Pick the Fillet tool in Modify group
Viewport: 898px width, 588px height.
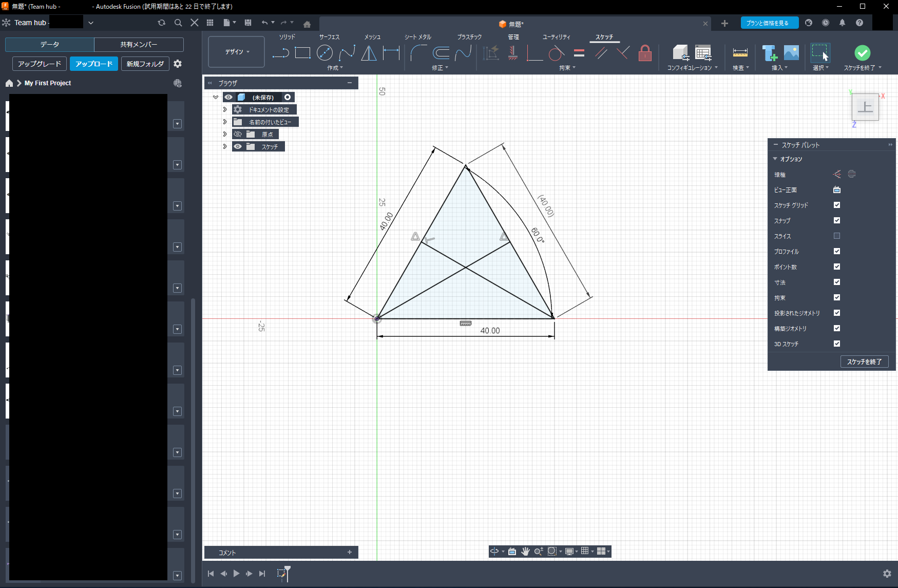point(418,53)
